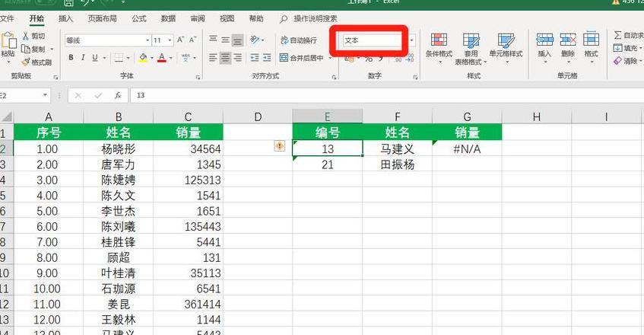Switch to 开始 Home tab
This screenshot has width=644, height=335.
click(36, 18)
